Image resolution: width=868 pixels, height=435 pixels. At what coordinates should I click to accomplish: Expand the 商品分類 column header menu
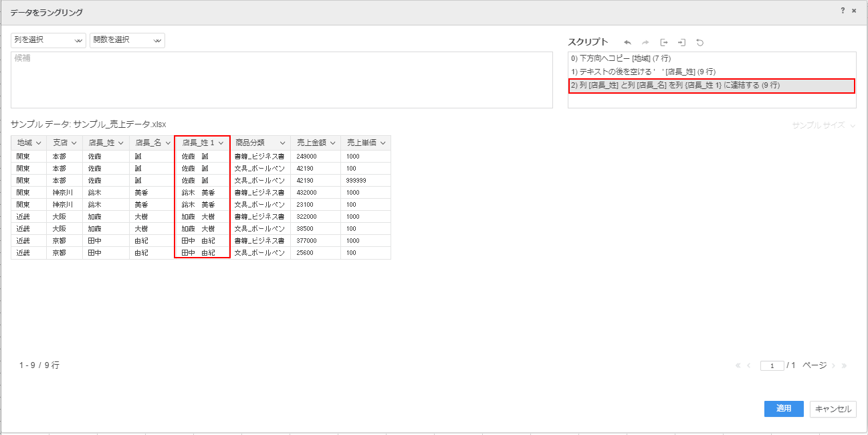282,143
